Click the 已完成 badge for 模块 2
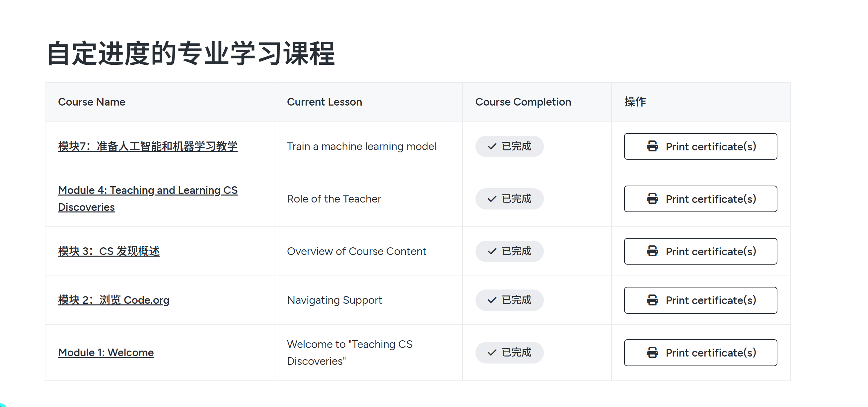The image size is (868, 407). (x=509, y=300)
